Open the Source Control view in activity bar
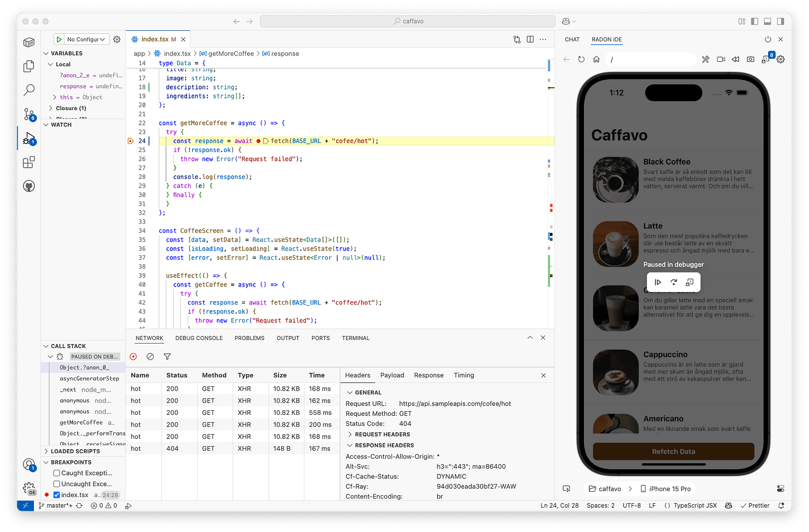Viewport: 809px width, 532px height. point(29,114)
